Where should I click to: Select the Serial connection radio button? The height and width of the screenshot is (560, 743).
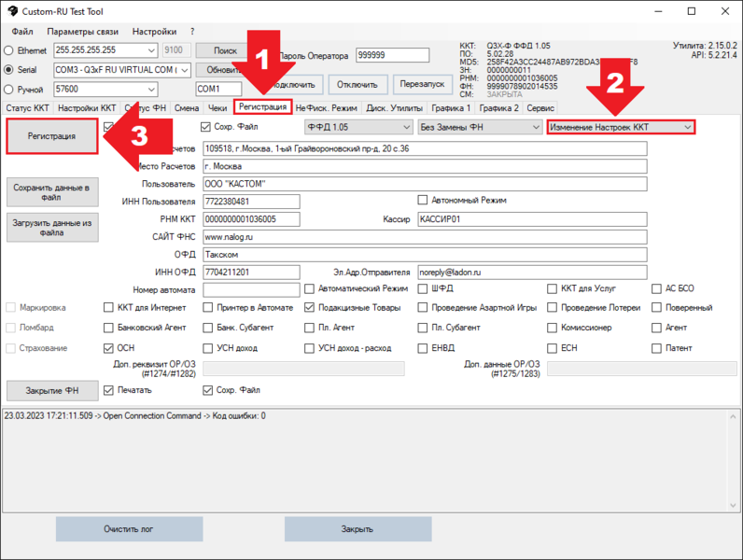tap(9, 70)
